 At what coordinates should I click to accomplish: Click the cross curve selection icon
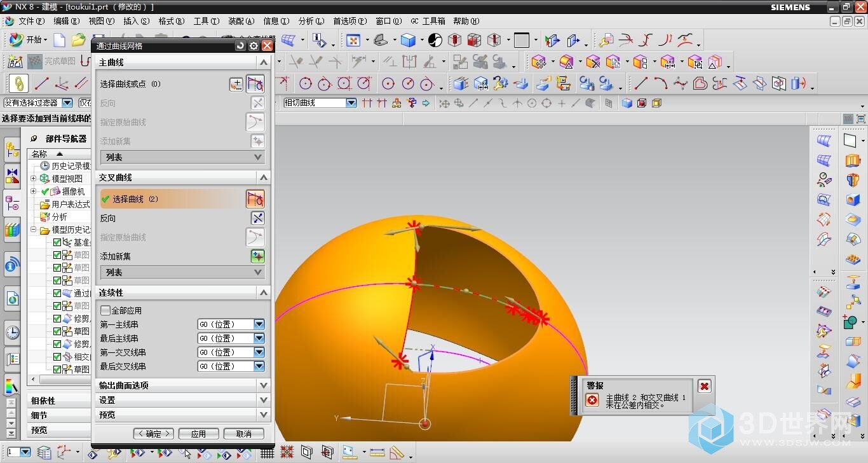tap(255, 199)
